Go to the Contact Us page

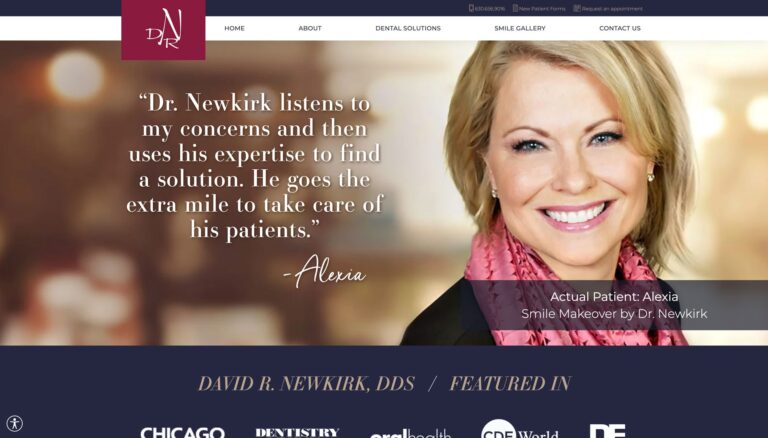[620, 28]
